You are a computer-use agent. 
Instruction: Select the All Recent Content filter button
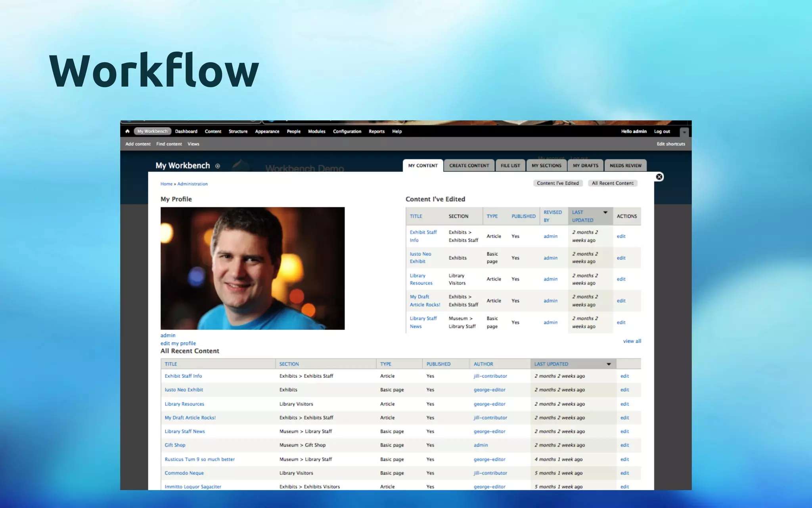coord(612,183)
